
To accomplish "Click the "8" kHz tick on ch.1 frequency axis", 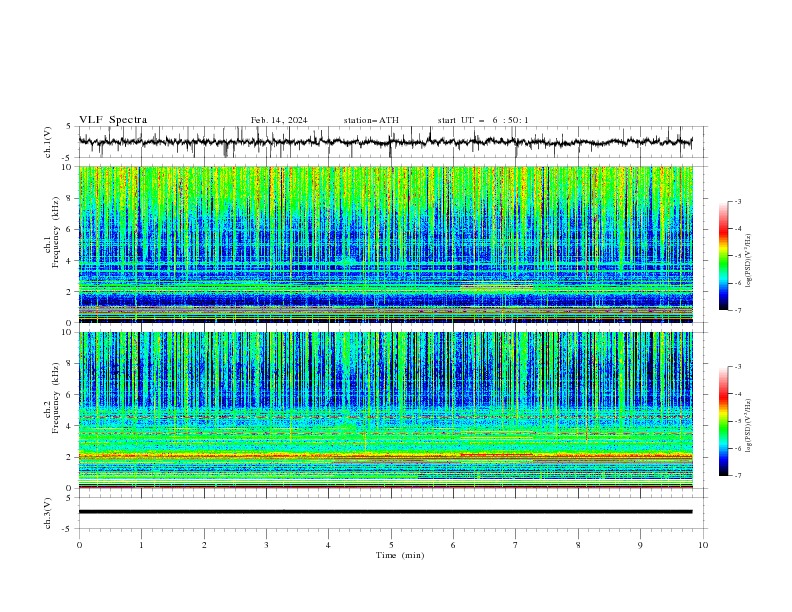I will (71, 198).
